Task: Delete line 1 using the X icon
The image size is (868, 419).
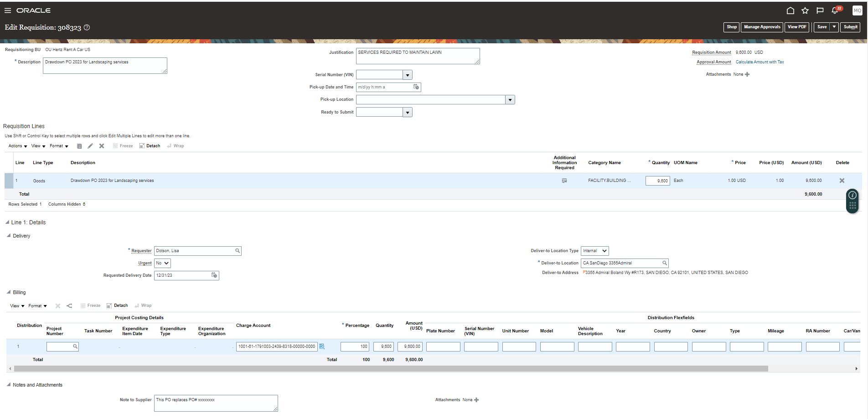Action: pyautogui.click(x=842, y=180)
